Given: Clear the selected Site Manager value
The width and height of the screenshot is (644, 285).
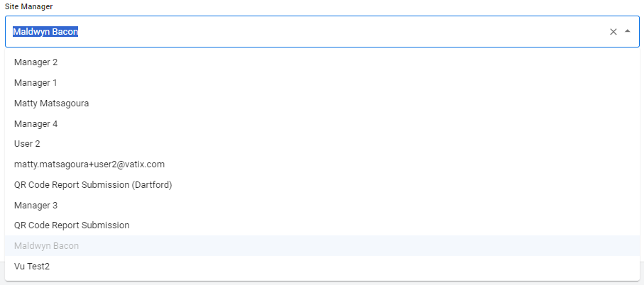Looking at the screenshot, I should tap(613, 32).
